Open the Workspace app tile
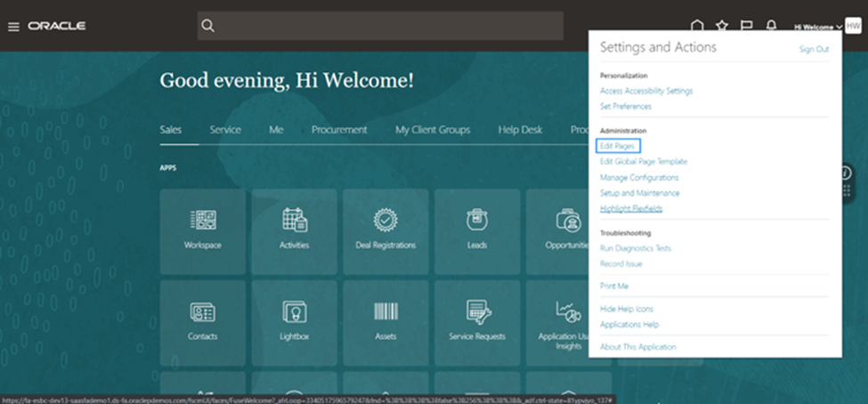The width and height of the screenshot is (868, 404). click(203, 231)
